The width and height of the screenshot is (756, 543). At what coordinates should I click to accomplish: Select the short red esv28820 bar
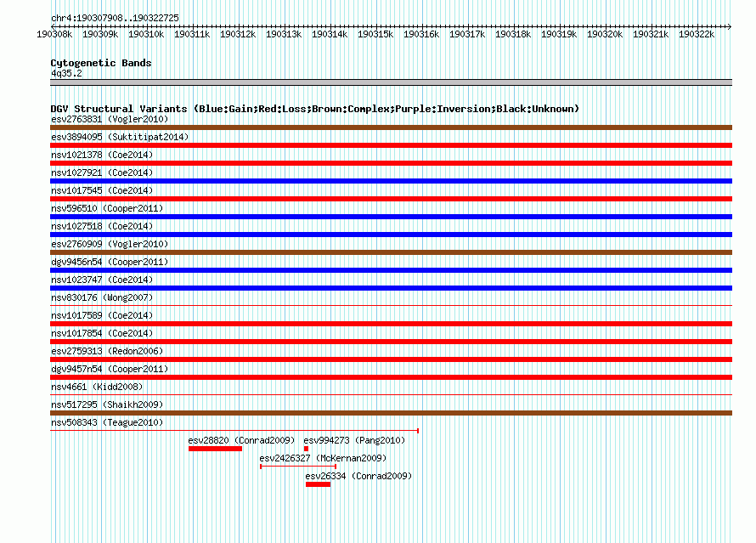point(215,449)
